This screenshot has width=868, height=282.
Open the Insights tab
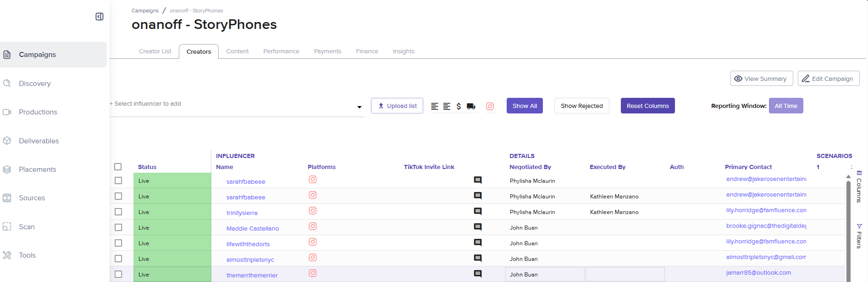coord(404,51)
